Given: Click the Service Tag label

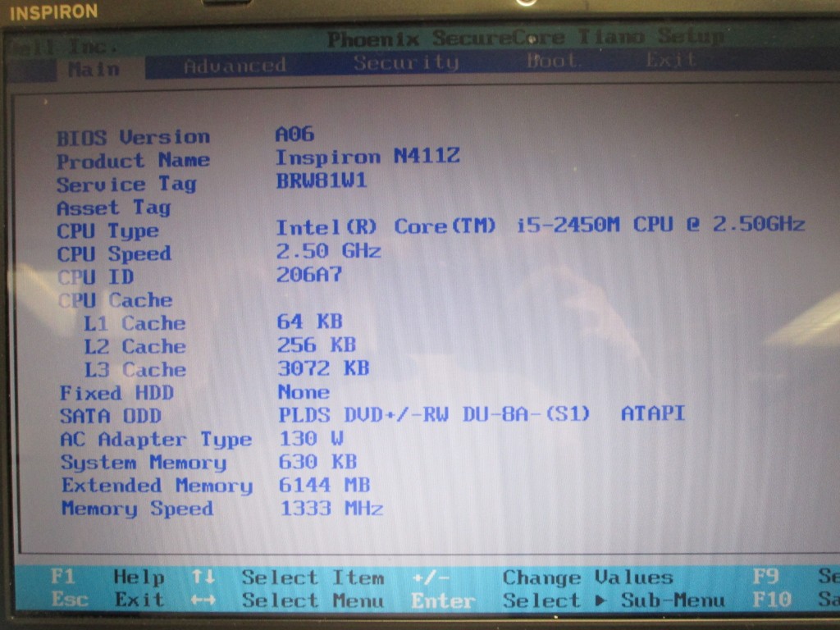Looking at the screenshot, I should [x=127, y=185].
